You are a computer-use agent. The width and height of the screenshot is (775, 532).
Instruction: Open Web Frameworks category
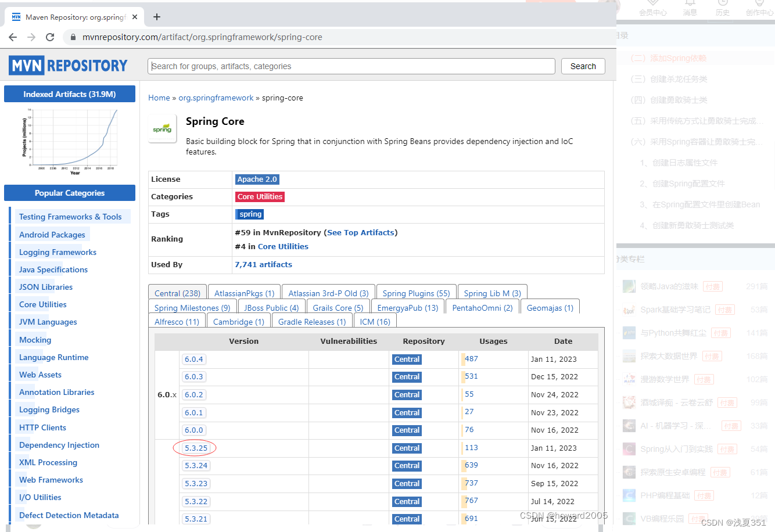tap(51, 480)
